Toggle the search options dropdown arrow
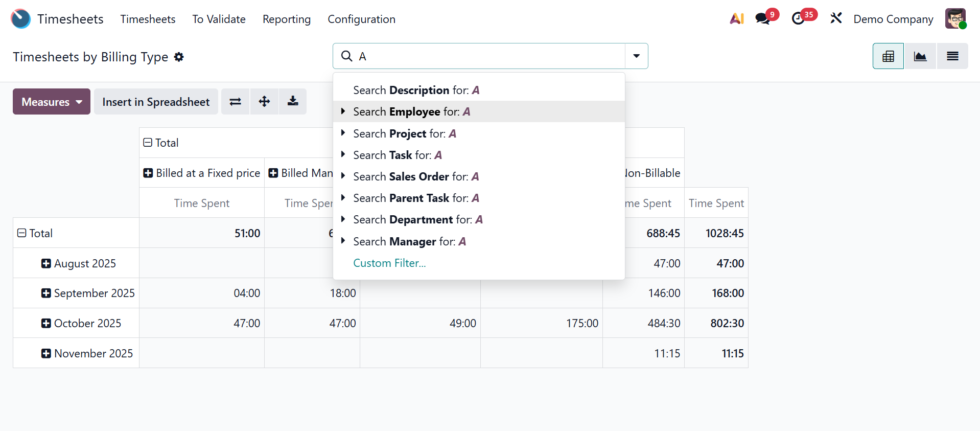Viewport: 980px width, 431px height. pos(636,56)
